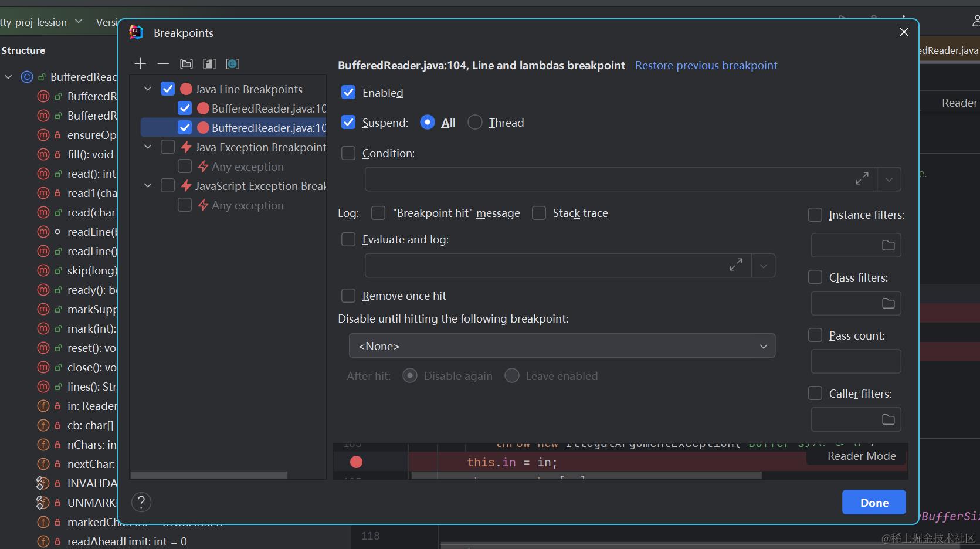
Task: Click the field icon beside in: Reader
Action: point(43,406)
